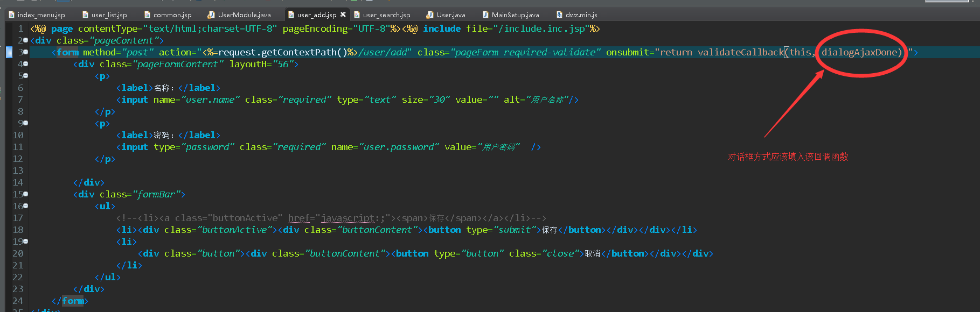Screen dimensions: 980x312
Task: Switch to the dwz.min.js tab
Action: (x=581, y=15)
